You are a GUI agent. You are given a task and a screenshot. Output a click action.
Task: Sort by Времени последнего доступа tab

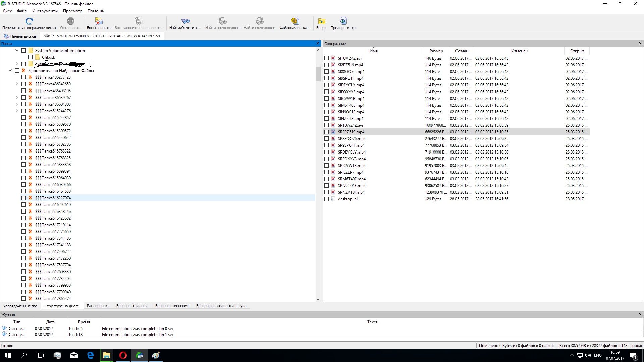point(221,306)
